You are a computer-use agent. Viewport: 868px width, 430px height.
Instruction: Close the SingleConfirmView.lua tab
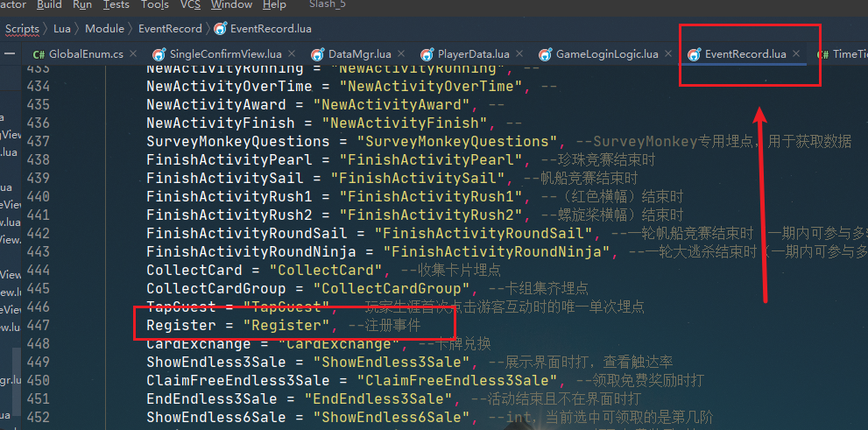pyautogui.click(x=292, y=53)
